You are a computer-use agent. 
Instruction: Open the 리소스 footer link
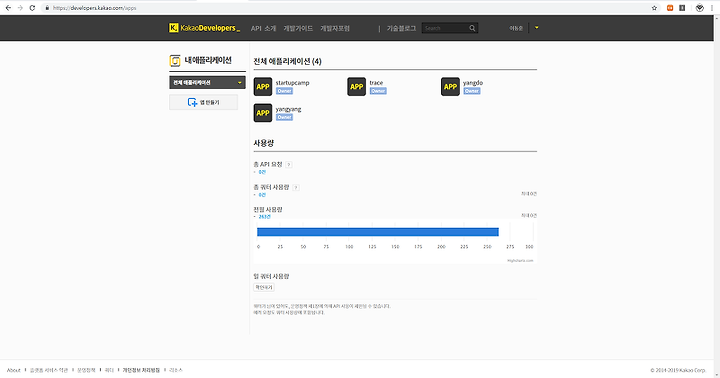175,370
